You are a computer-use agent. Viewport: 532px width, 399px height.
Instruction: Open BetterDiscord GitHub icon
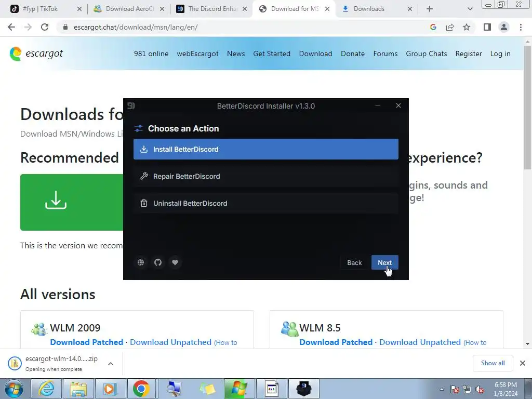(x=158, y=262)
